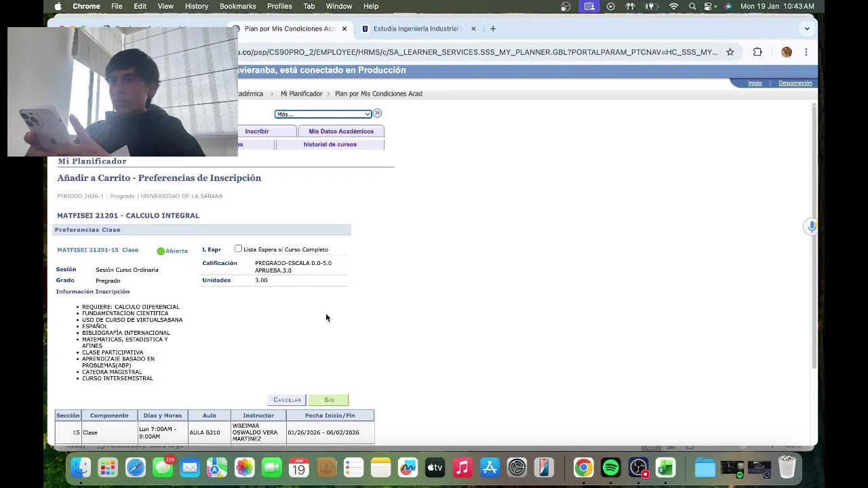Click Mi Planificador breadcrumb
This screenshot has height=488, width=868.
click(301, 94)
